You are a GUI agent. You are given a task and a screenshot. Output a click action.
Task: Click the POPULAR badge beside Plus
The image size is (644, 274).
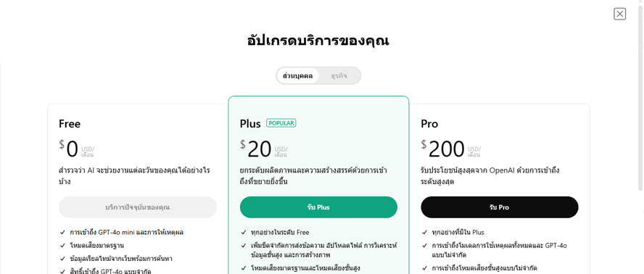(281, 123)
